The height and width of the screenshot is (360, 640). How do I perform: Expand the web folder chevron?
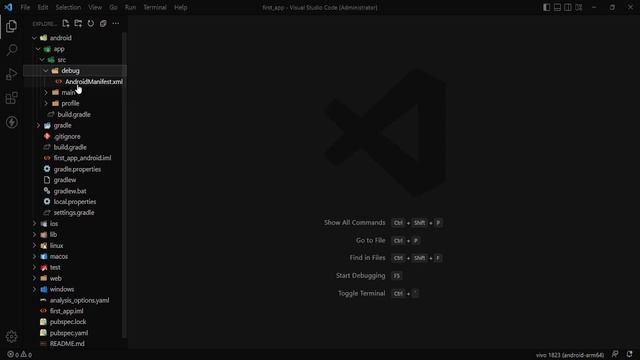tap(34, 278)
